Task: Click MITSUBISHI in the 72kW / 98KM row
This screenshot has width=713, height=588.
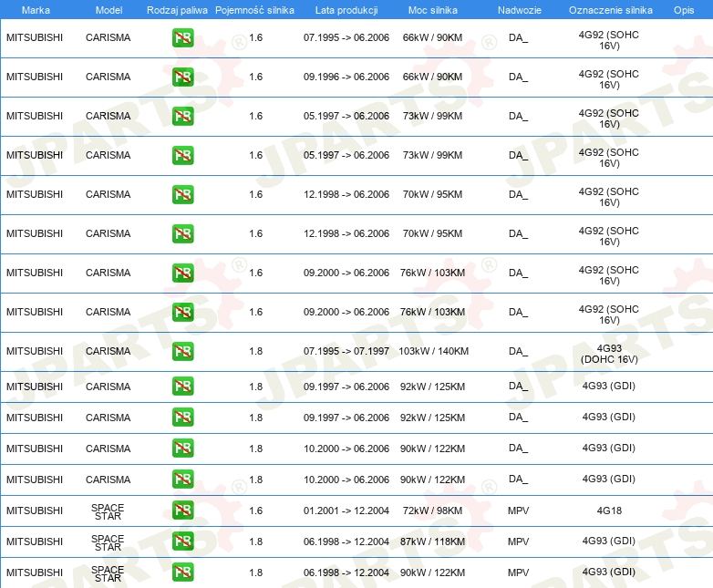Action: coord(35,511)
